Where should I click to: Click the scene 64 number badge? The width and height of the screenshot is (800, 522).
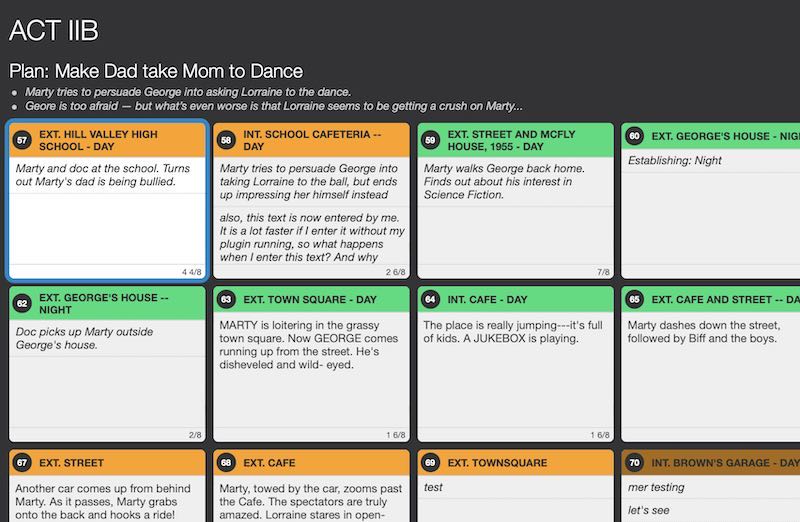pos(431,298)
